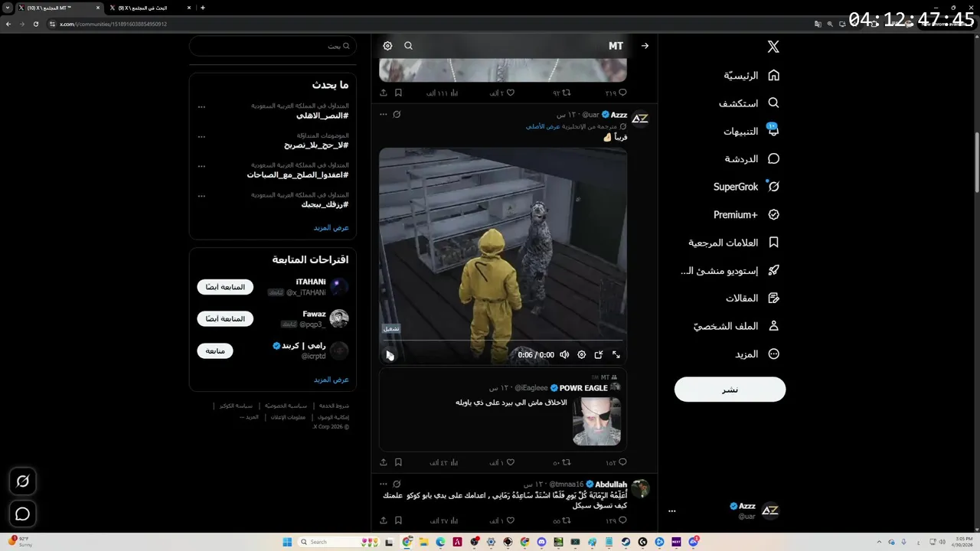
Task: Open إستوديو منشئ creator studio
Action: pos(730,270)
